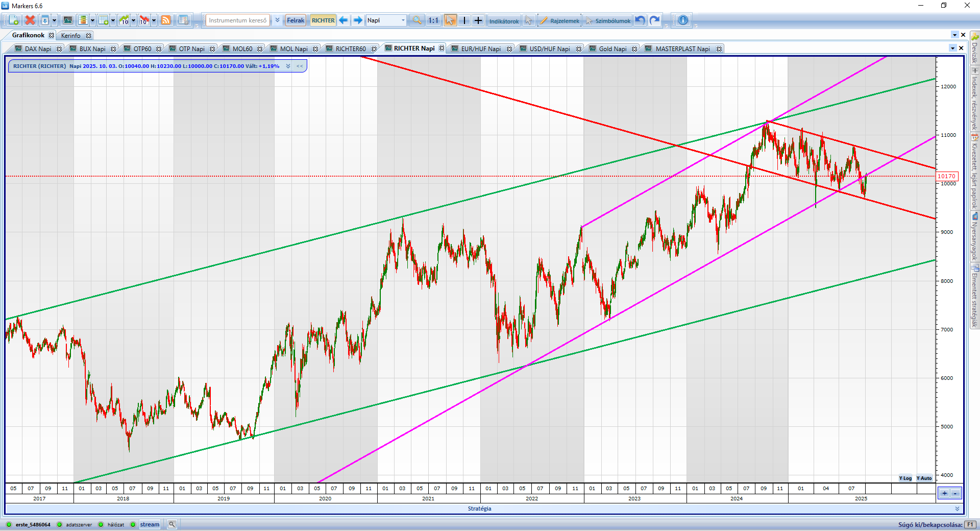The height and width of the screenshot is (531, 980).
Task: Click the redo arrow icon
Action: [x=655, y=20]
